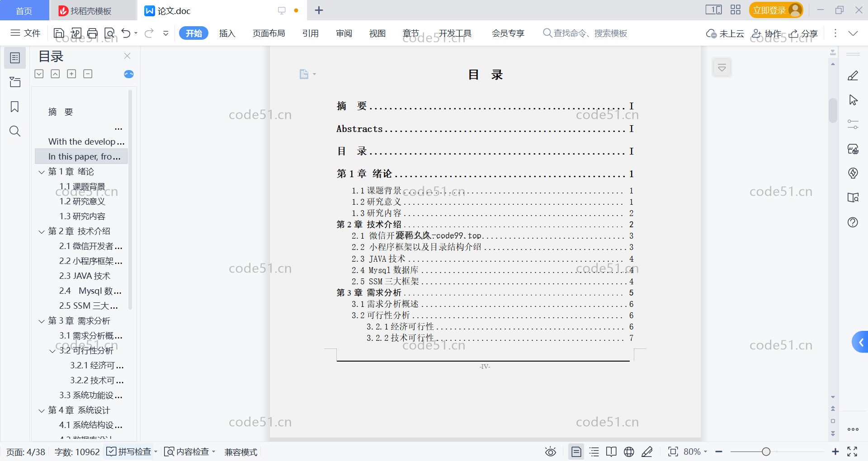
Task: Switch to outline view mode
Action: pyautogui.click(x=594, y=452)
